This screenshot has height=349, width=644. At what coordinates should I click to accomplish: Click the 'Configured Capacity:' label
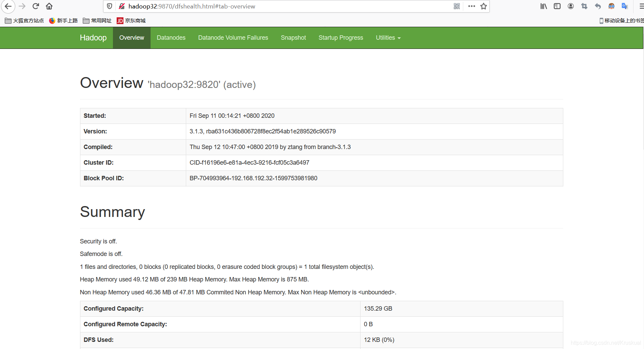pyautogui.click(x=114, y=309)
